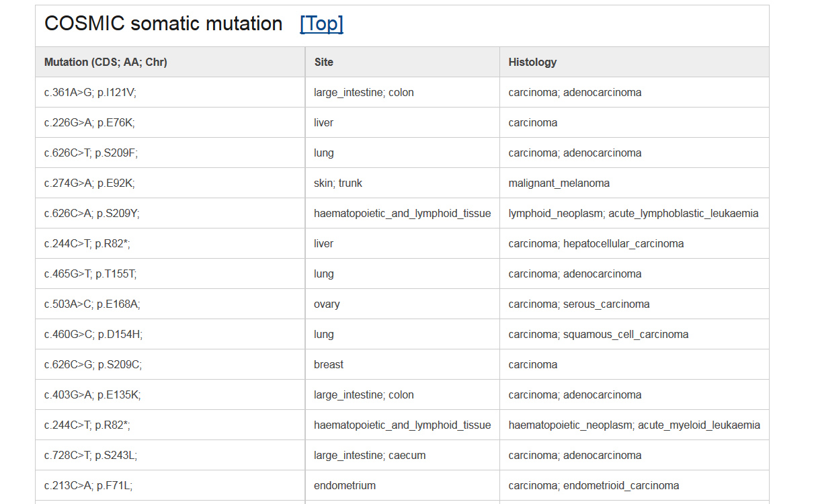Click the breast site cell
The height and width of the screenshot is (504, 816).
click(x=329, y=364)
